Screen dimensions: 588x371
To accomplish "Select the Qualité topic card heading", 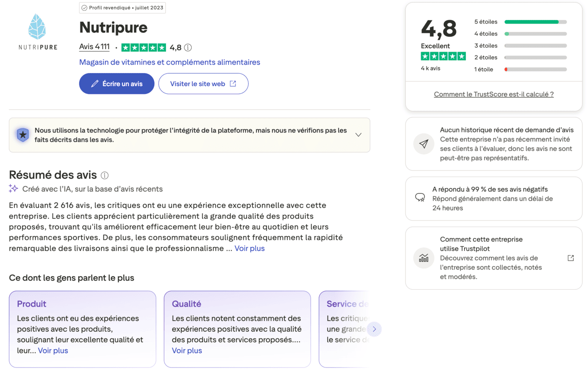I will [x=186, y=304].
